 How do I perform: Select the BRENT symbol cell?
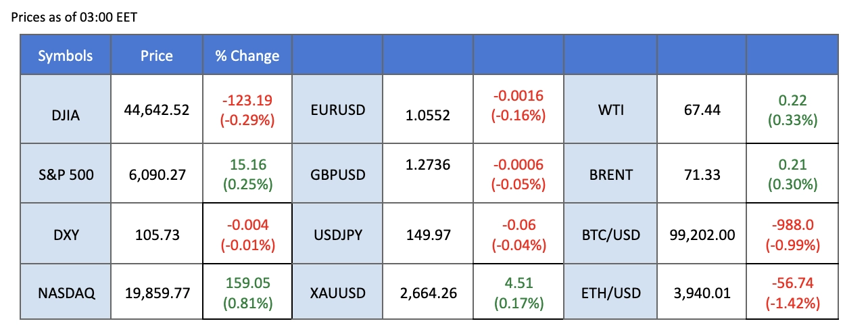pyautogui.click(x=610, y=175)
